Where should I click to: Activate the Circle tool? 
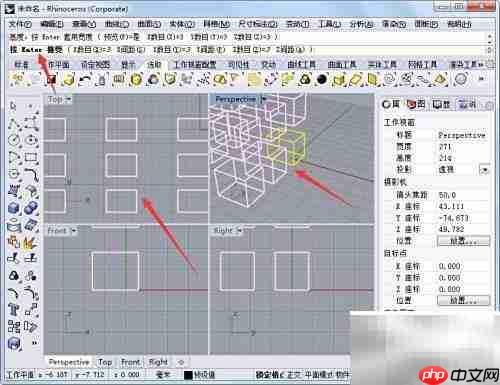(x=14, y=140)
